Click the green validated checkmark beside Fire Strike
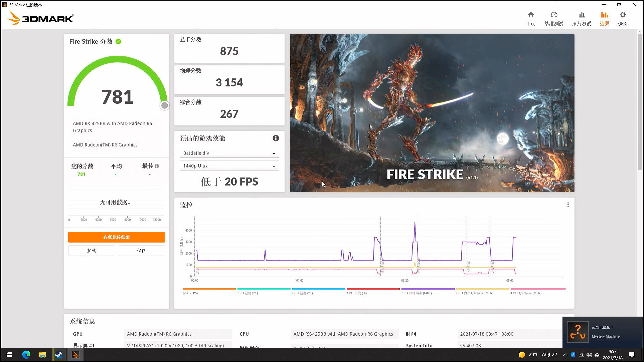644x362 pixels. pos(118,41)
